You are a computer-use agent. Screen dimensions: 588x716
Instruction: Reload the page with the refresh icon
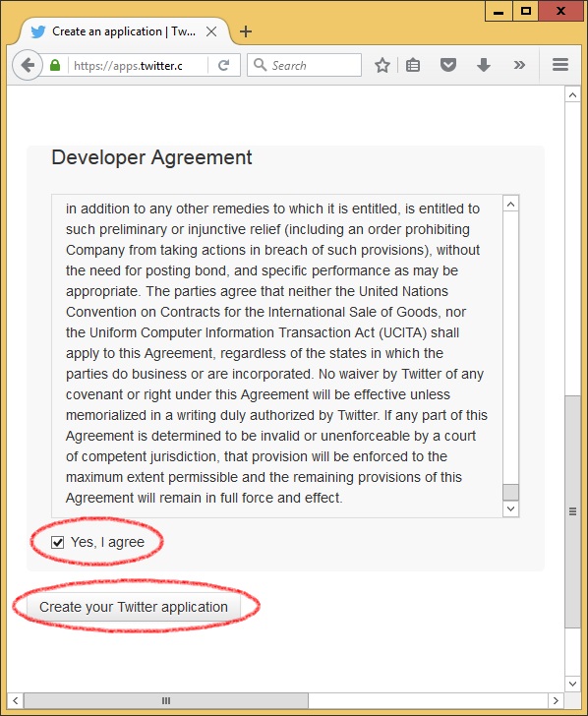[223, 65]
